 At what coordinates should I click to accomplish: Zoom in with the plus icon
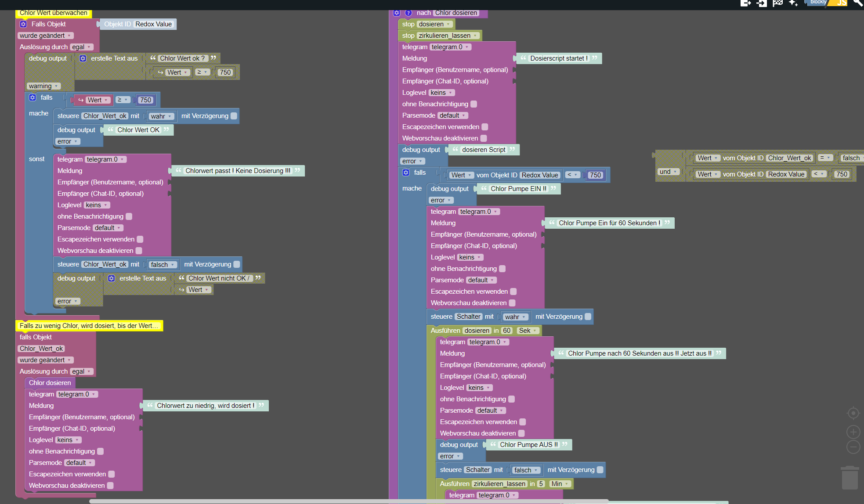853,432
